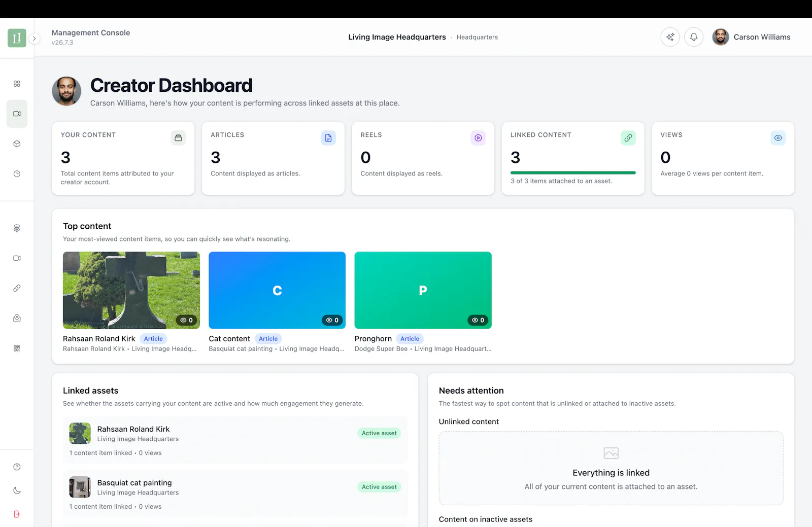The width and height of the screenshot is (812, 527).
Task: Click 'Average 0 views per content item.' text
Action: click(712, 173)
